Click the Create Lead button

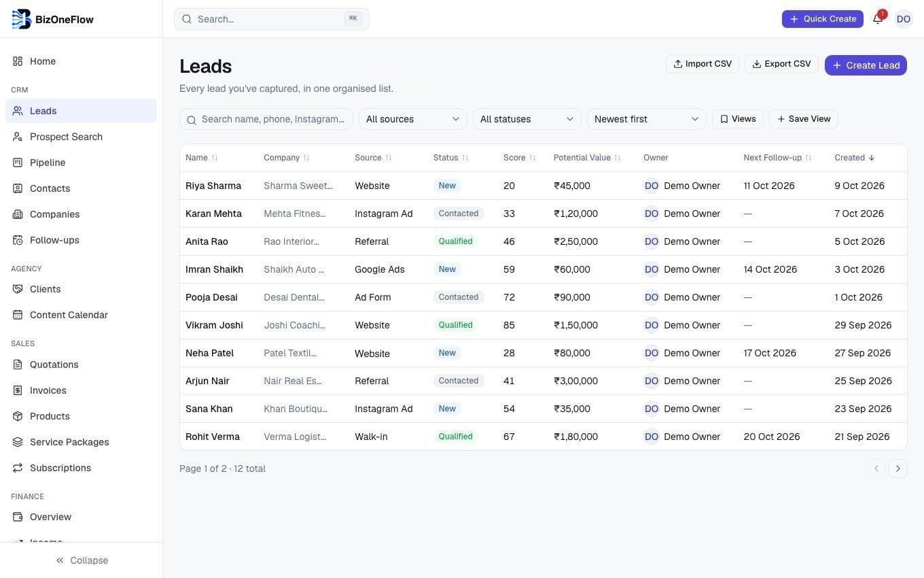click(866, 65)
